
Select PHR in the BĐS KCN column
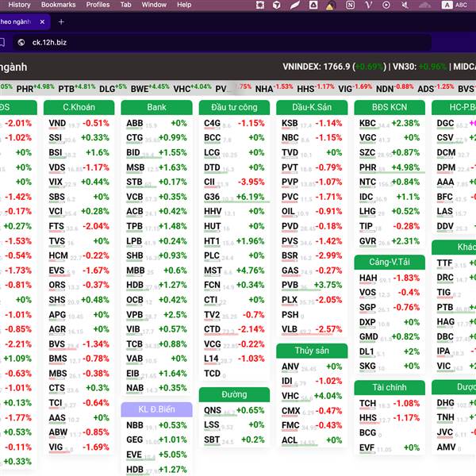click(390, 167)
